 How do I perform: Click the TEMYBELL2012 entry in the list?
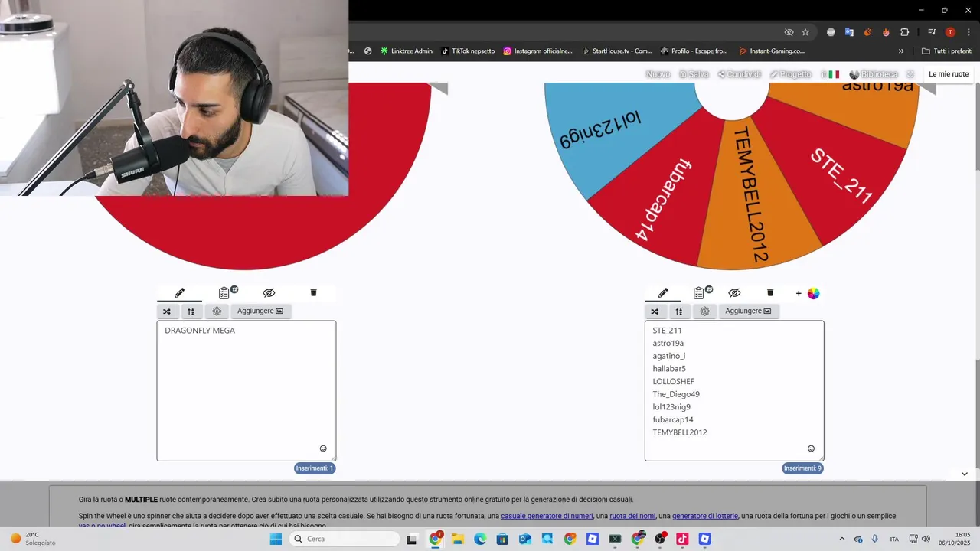pos(680,432)
